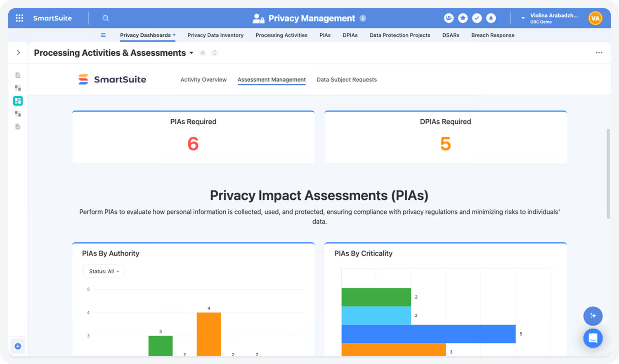Open the Privacy Dashboards dropdown menu
The width and height of the screenshot is (619, 364).
coord(148,35)
